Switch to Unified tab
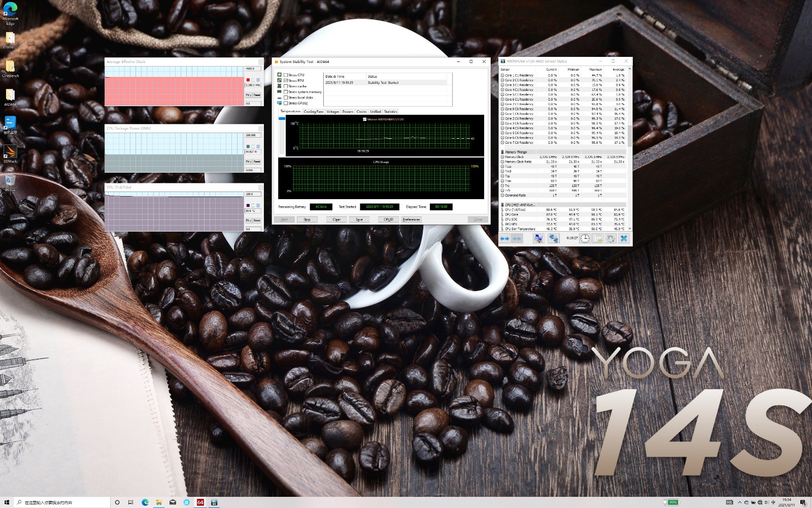Screen dimensions: 812x508 tap(376, 112)
